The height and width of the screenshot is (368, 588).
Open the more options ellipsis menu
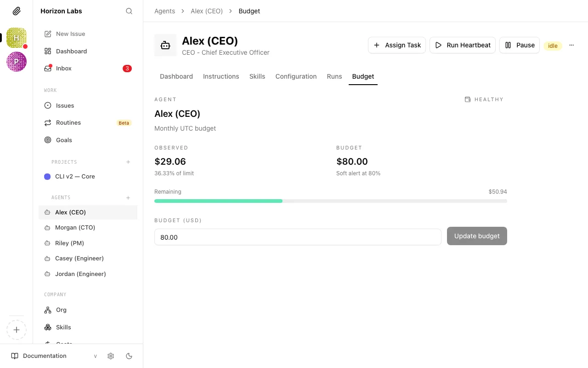(x=571, y=45)
